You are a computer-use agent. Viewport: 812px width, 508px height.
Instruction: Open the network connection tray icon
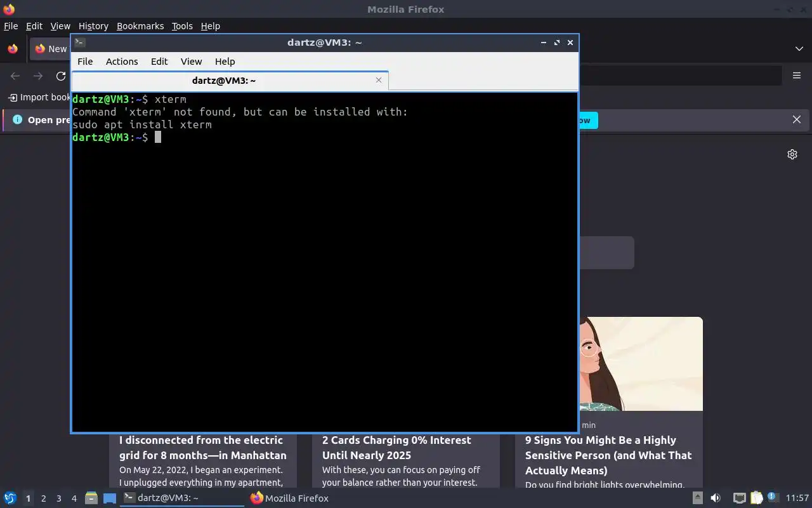[739, 498]
